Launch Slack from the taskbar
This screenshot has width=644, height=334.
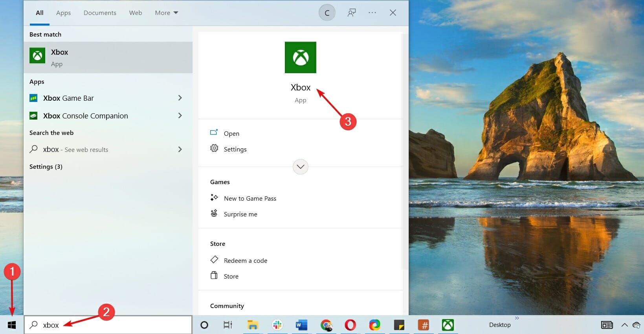click(x=277, y=325)
